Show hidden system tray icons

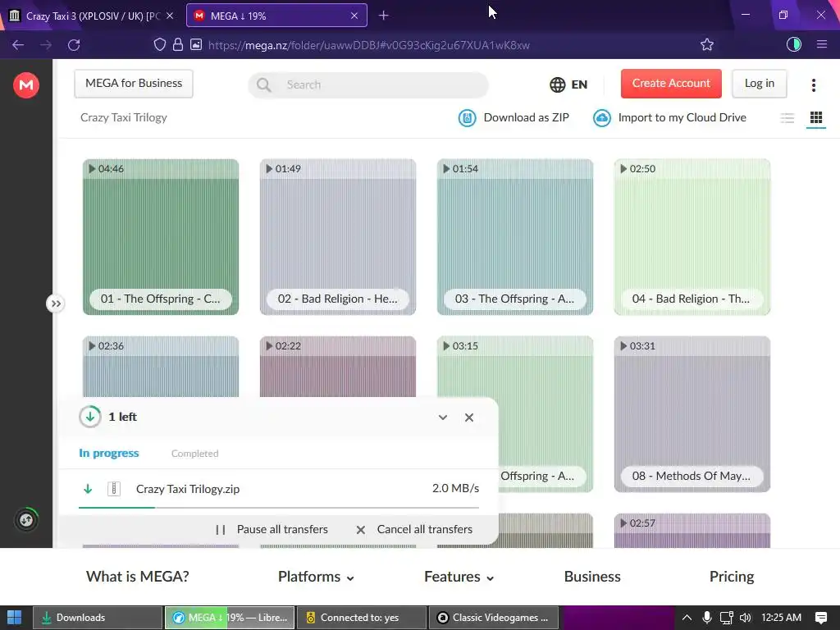point(687,618)
